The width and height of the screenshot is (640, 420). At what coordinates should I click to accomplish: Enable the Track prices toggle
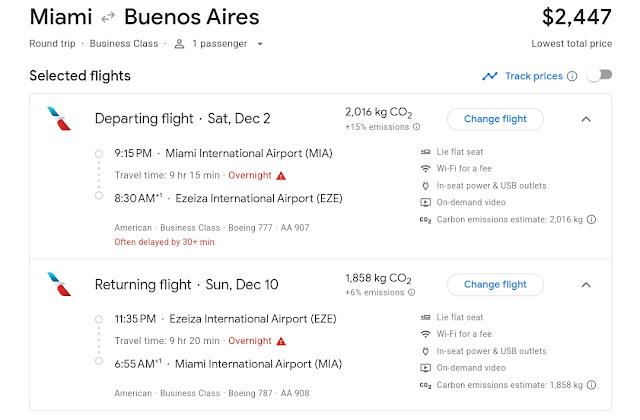598,76
